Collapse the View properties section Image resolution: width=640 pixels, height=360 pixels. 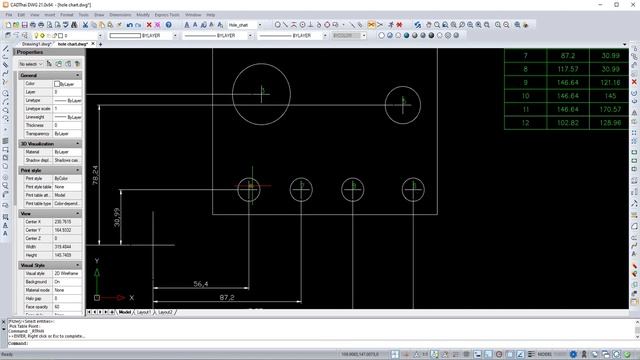pyautogui.click(x=78, y=213)
